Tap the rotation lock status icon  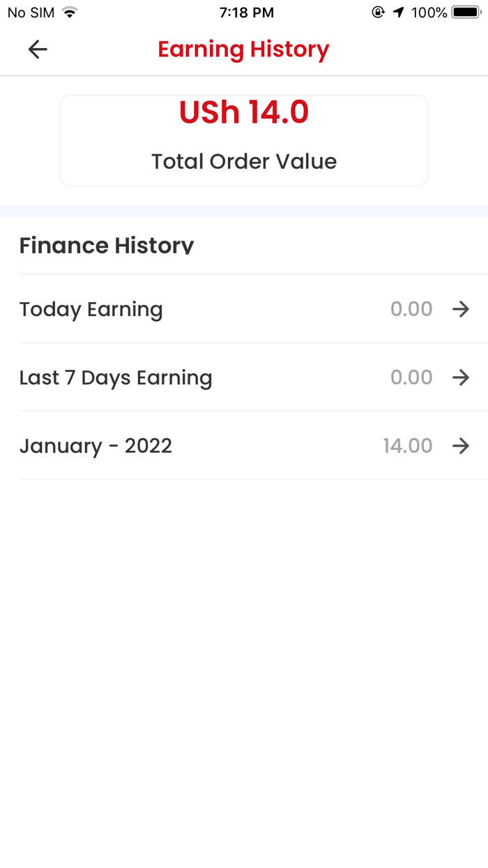tap(379, 13)
